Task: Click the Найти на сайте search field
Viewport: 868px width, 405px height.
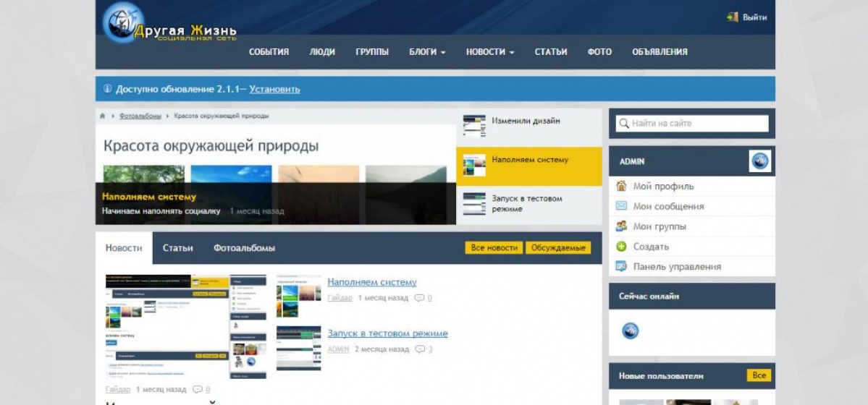Action: click(692, 124)
